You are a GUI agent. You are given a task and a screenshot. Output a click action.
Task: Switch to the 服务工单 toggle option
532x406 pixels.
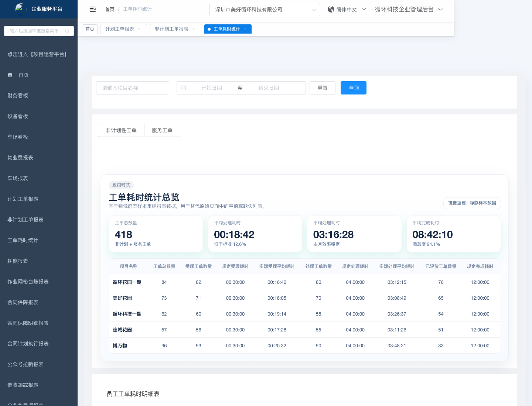[162, 130]
